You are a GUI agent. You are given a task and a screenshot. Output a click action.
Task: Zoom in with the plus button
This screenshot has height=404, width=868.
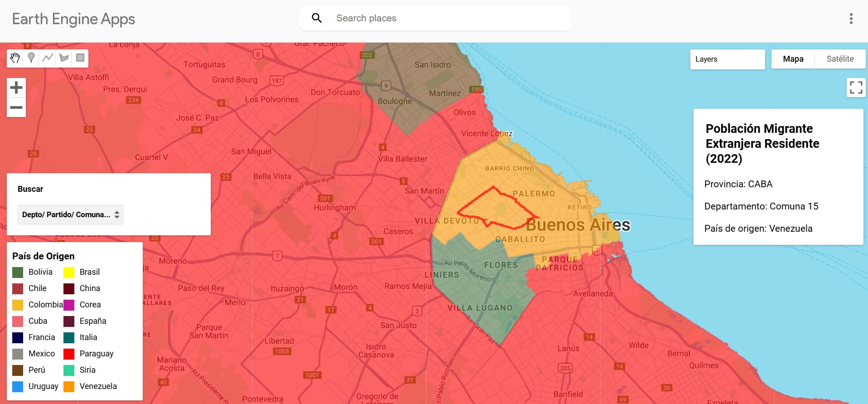(16, 88)
